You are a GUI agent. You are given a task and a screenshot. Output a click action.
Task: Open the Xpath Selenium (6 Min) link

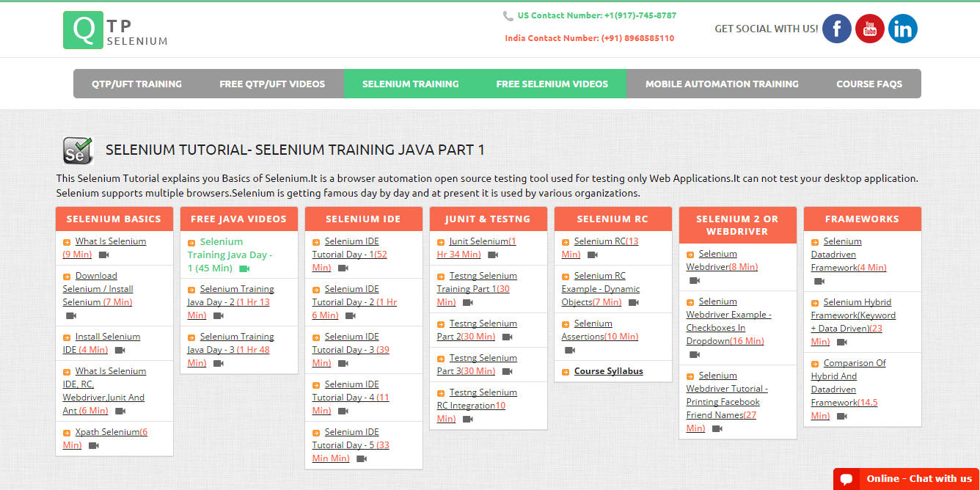pyautogui.click(x=105, y=439)
